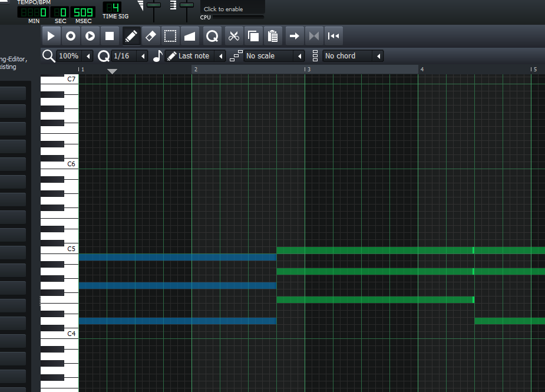This screenshot has width=545, height=392.
Task: Click the Record button
Action: point(71,36)
